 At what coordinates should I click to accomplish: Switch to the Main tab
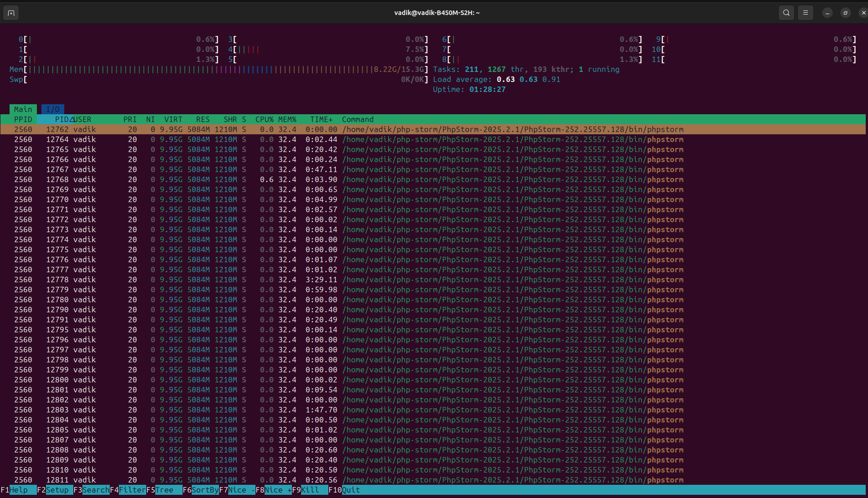(x=23, y=109)
